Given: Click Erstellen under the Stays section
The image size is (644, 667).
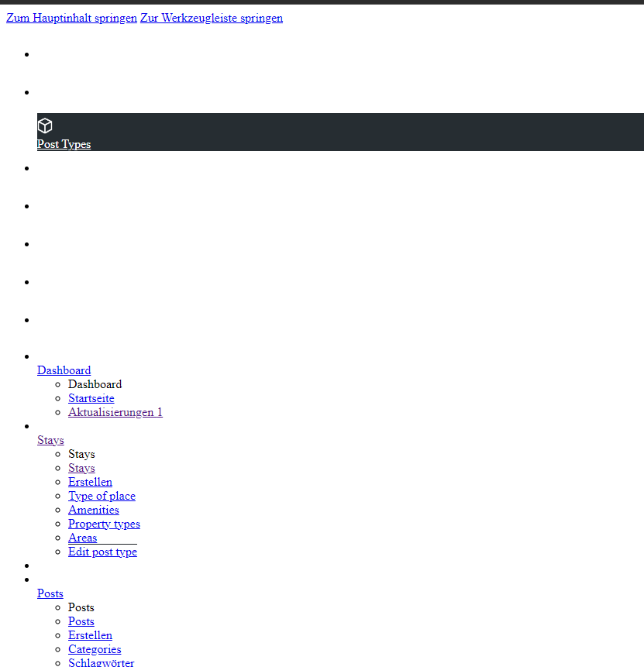Looking at the screenshot, I should [x=90, y=481].
